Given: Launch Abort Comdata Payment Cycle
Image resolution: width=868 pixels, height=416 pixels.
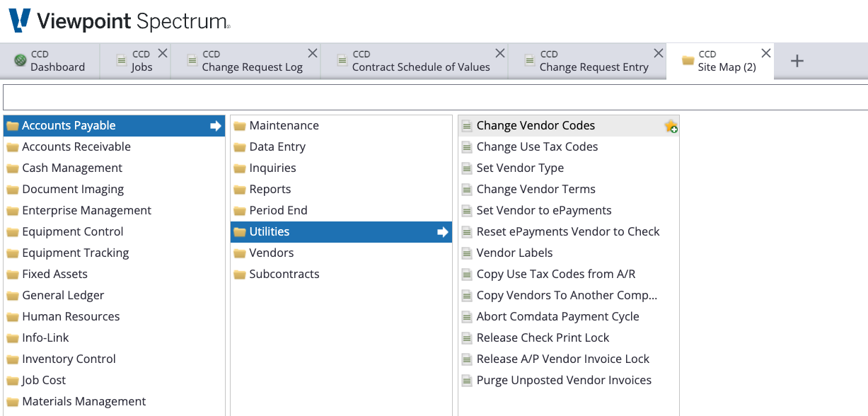Looking at the screenshot, I should [x=569, y=317].
